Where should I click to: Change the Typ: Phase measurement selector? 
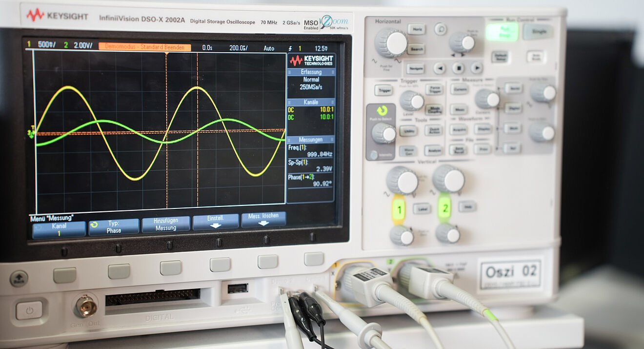(114, 227)
